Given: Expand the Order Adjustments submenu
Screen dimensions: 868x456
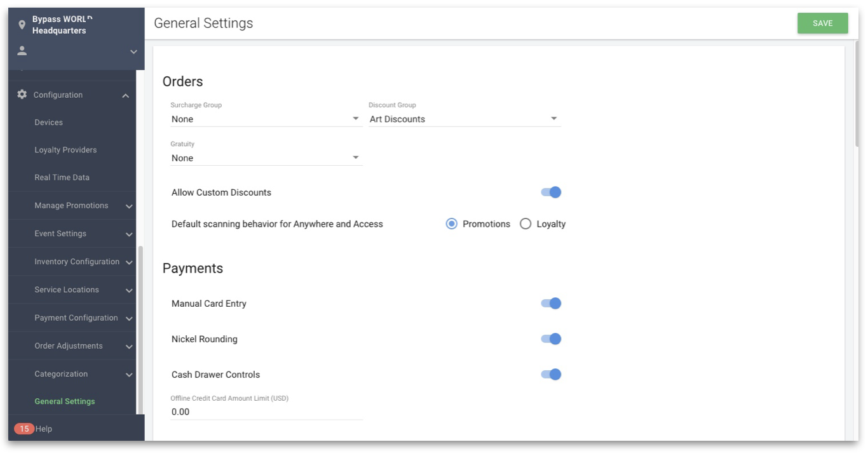Looking at the screenshot, I should (129, 347).
